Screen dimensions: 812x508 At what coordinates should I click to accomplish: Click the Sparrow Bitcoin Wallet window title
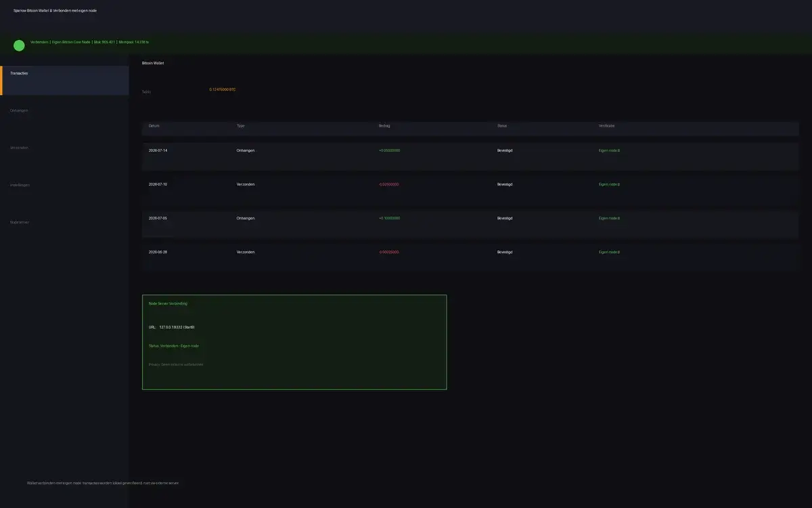point(55,11)
